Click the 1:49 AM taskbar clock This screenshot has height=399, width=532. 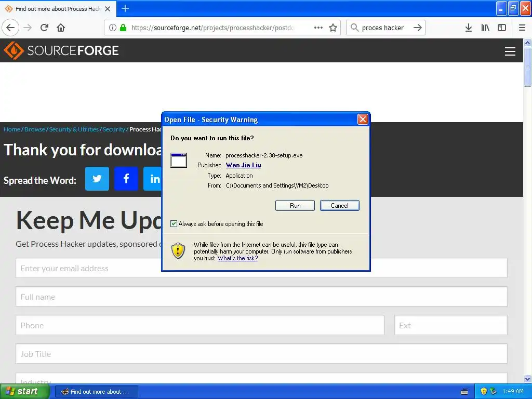point(513,391)
